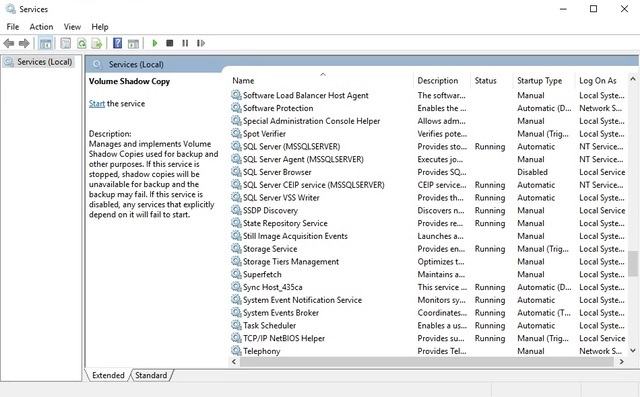The height and width of the screenshot is (397, 640).
Task: Click the Start the service link
Action: tap(97, 104)
